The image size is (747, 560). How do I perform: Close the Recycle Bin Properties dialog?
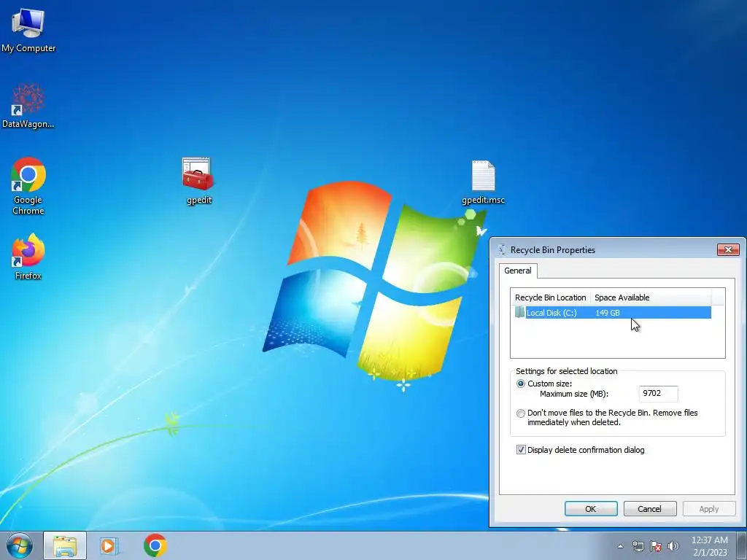[x=728, y=249]
